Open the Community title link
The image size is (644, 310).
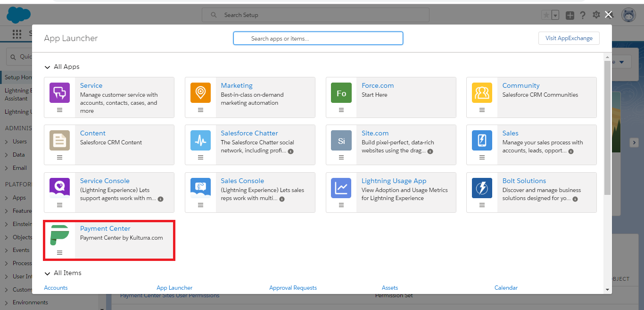pyautogui.click(x=521, y=85)
